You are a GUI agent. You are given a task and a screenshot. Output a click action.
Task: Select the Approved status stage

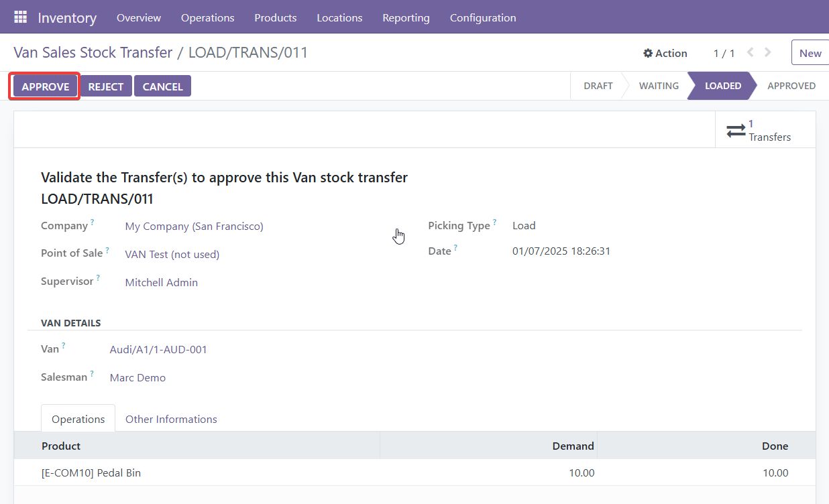pyautogui.click(x=791, y=86)
